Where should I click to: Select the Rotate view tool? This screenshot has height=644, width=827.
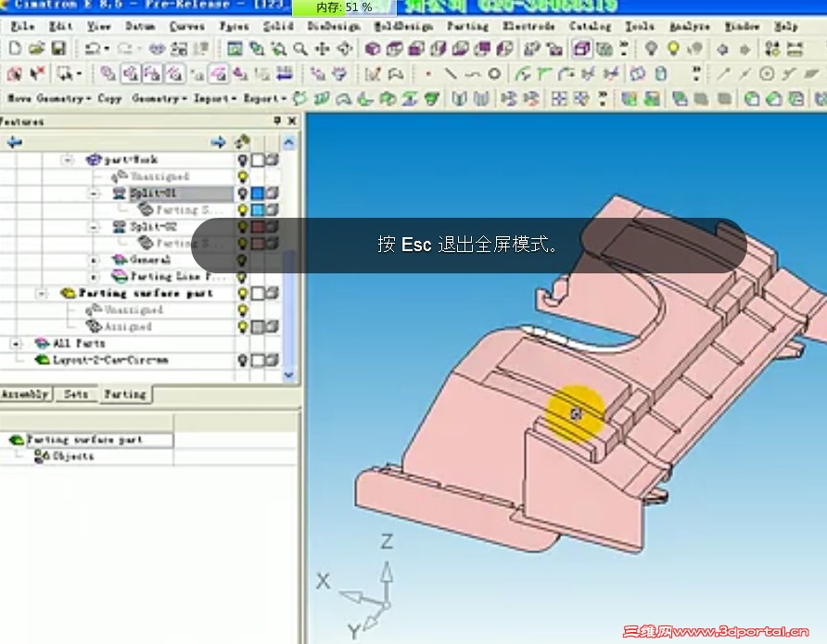coord(345,49)
